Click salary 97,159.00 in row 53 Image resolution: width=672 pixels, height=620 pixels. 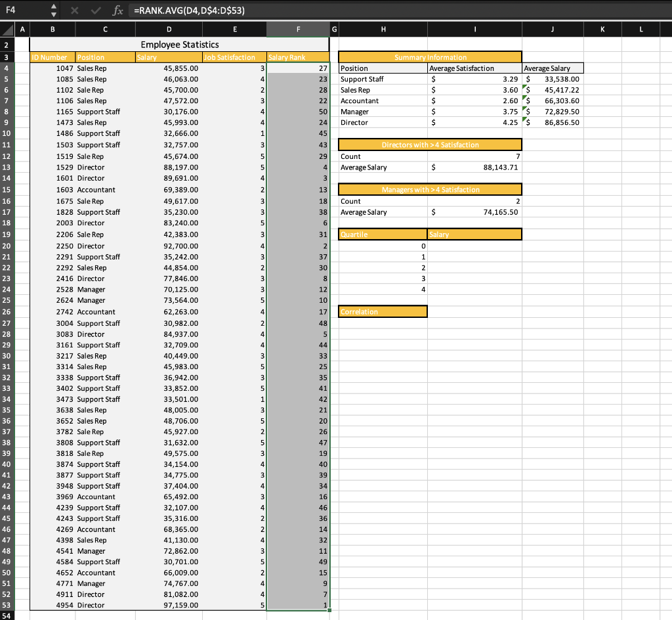(169, 606)
